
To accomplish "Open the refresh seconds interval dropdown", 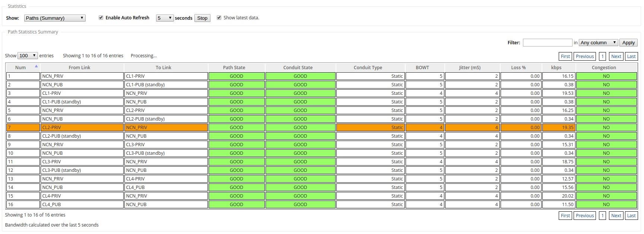I will 165,18.
